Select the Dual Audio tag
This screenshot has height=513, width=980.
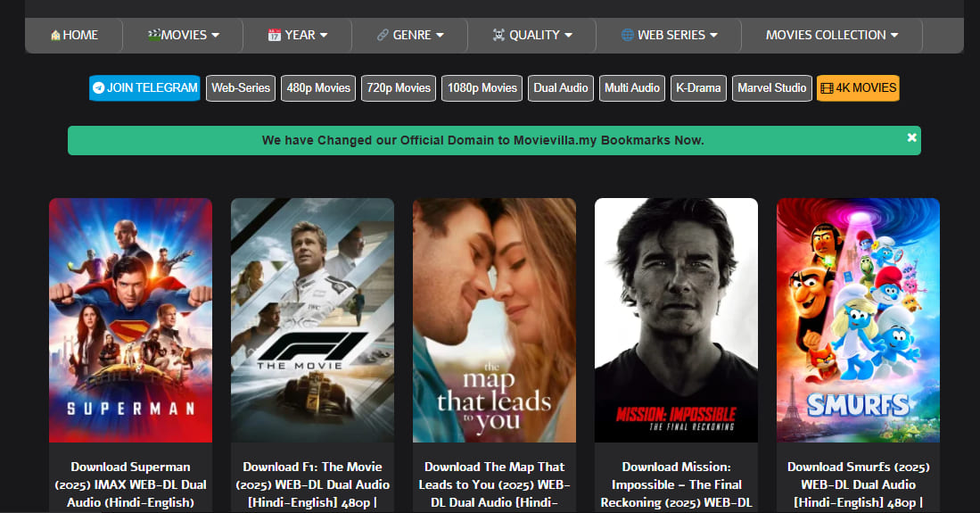560,88
